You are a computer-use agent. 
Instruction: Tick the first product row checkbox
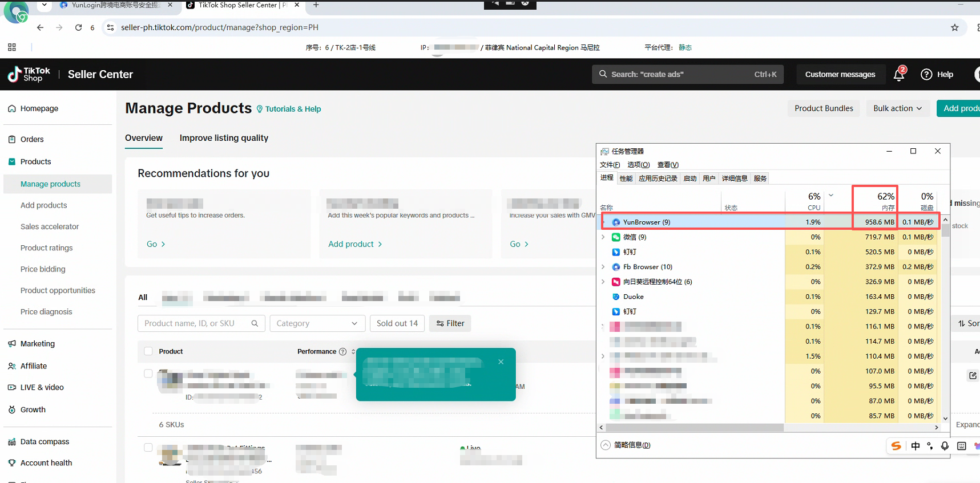[x=148, y=374]
